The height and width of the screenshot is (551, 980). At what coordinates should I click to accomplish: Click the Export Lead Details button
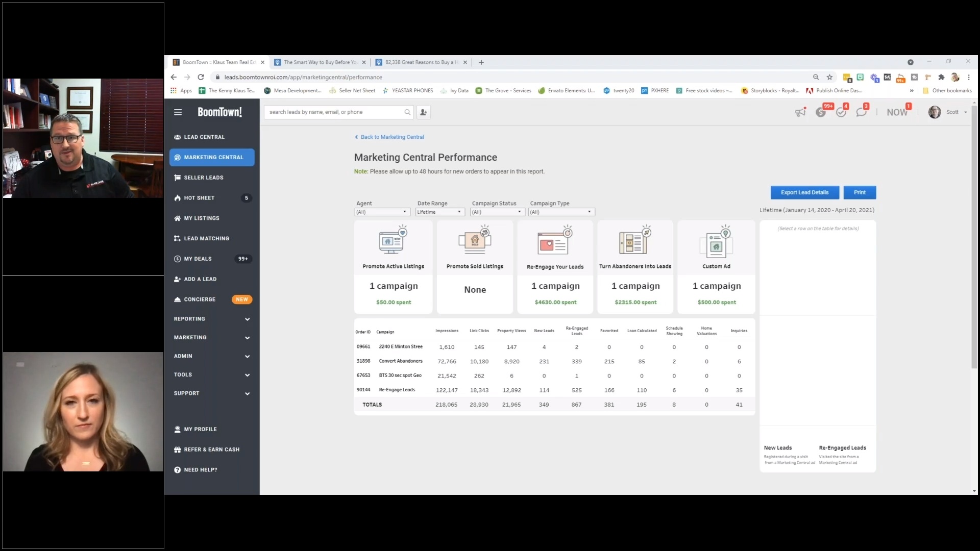click(804, 192)
